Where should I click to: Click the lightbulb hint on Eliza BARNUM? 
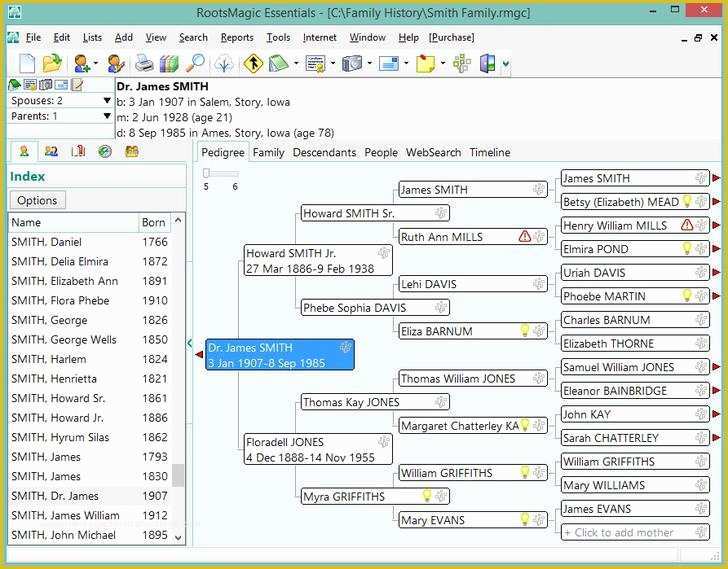(x=525, y=331)
